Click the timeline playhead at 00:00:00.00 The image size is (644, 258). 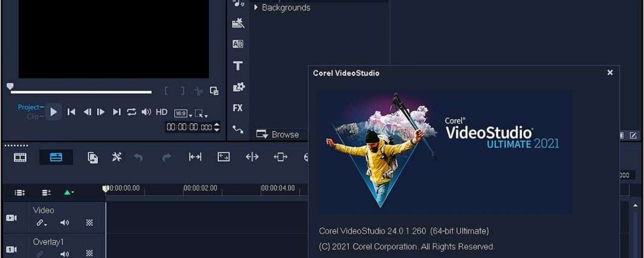[105, 189]
